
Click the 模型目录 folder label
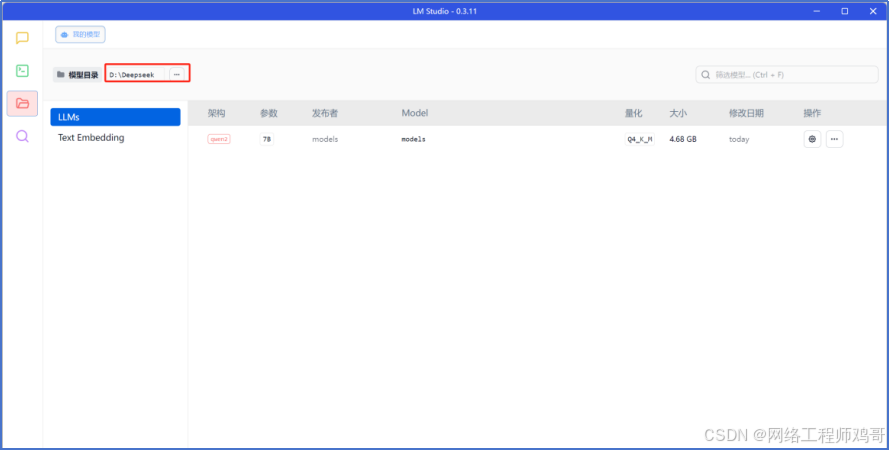click(x=78, y=75)
